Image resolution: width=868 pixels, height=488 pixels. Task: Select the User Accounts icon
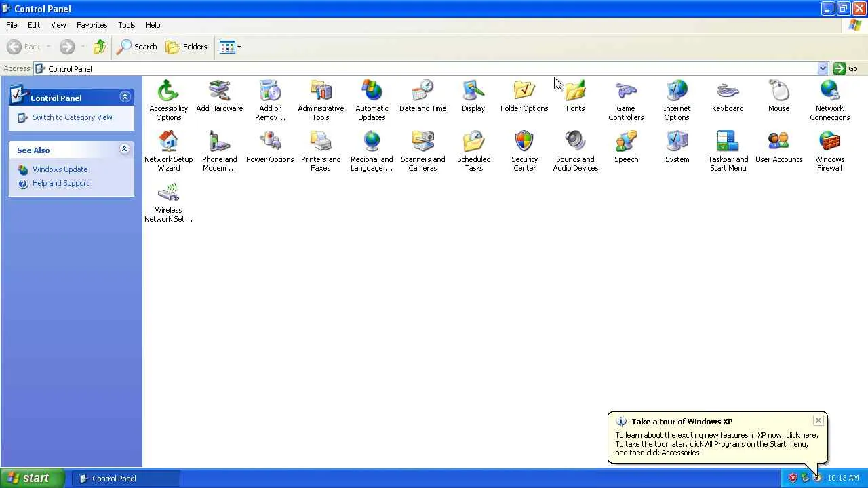point(778,146)
